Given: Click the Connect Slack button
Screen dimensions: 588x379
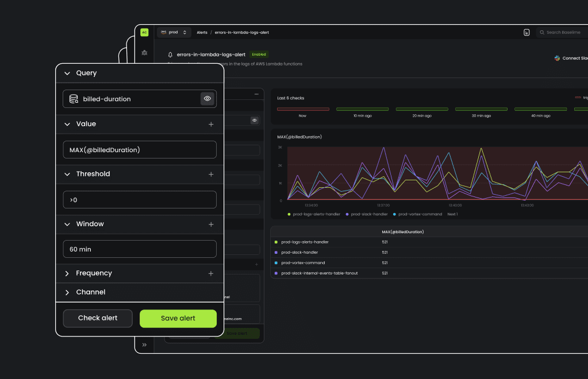Looking at the screenshot, I should pyautogui.click(x=571, y=58).
